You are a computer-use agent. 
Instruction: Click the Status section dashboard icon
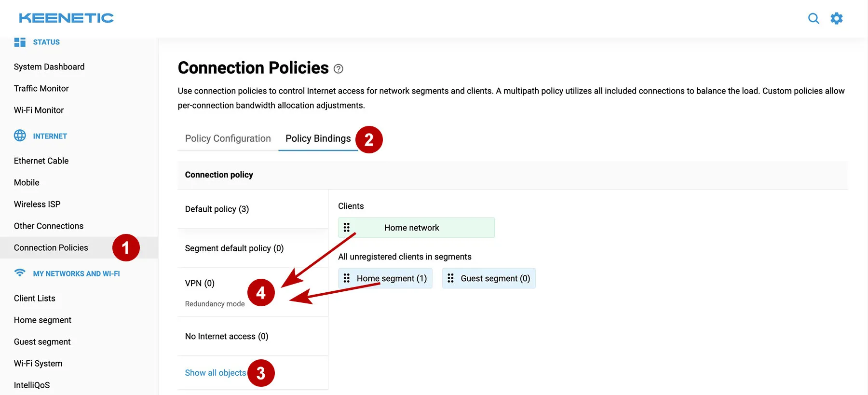20,42
